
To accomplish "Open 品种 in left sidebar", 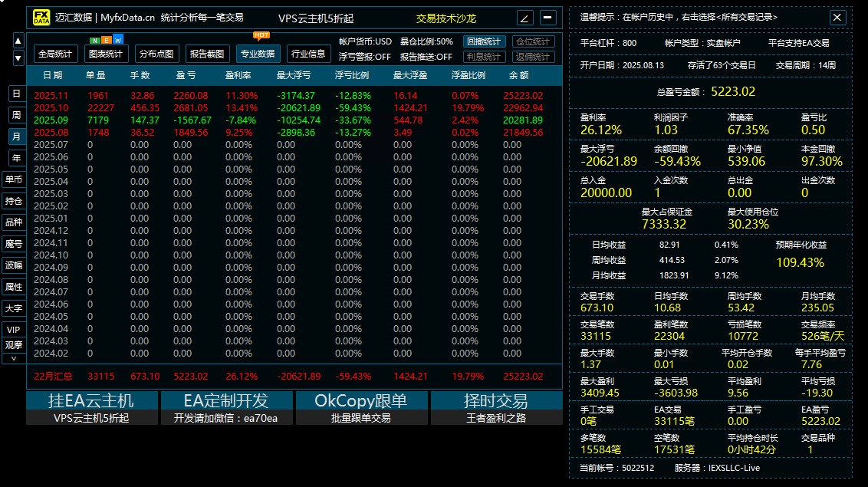I will tap(14, 222).
